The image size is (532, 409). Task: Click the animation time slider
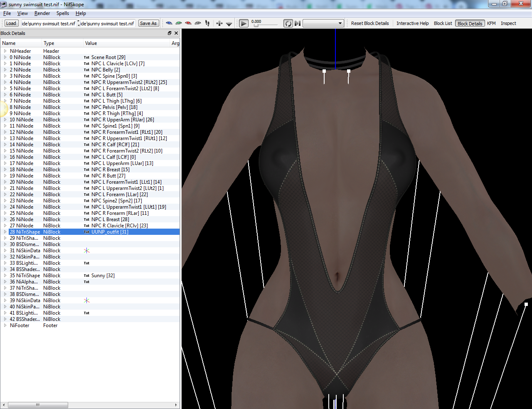click(x=266, y=25)
